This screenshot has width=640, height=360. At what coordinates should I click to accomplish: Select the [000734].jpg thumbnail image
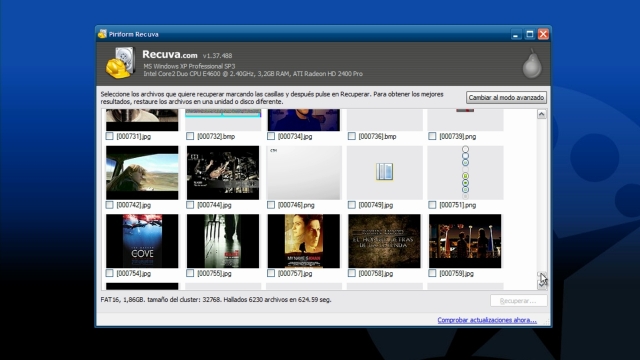[304, 120]
